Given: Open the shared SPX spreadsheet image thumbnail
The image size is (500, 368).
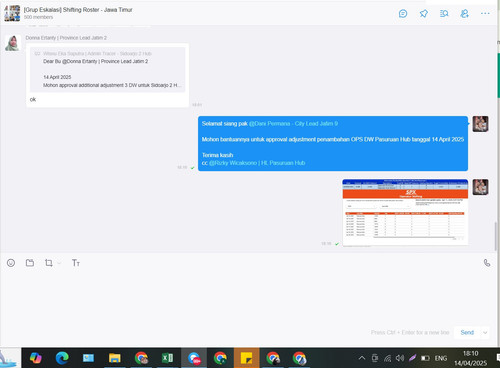Looking at the screenshot, I should [x=405, y=212].
